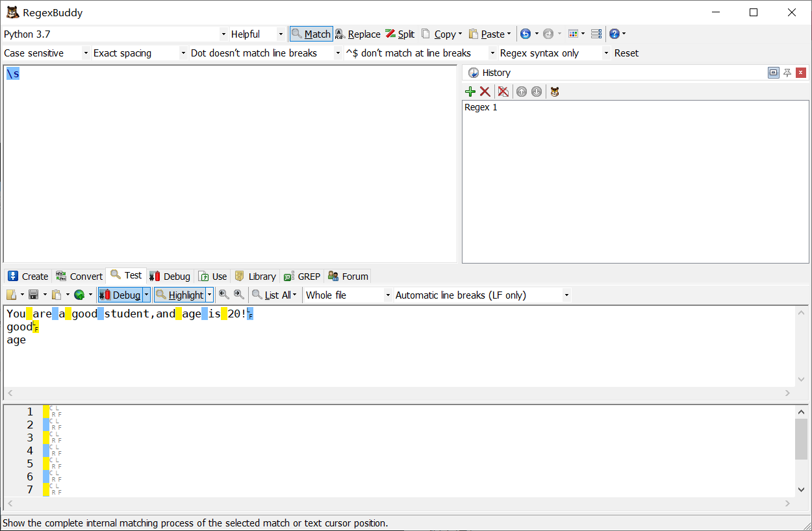The width and height of the screenshot is (812, 531).
Task: Click the results list vertical scrollbar thumb
Action: (801, 439)
